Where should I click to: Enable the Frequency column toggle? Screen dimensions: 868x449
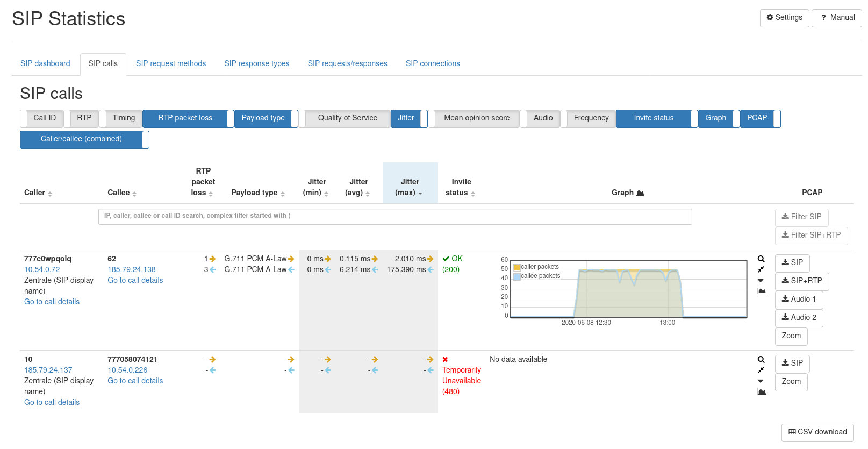[588, 118]
